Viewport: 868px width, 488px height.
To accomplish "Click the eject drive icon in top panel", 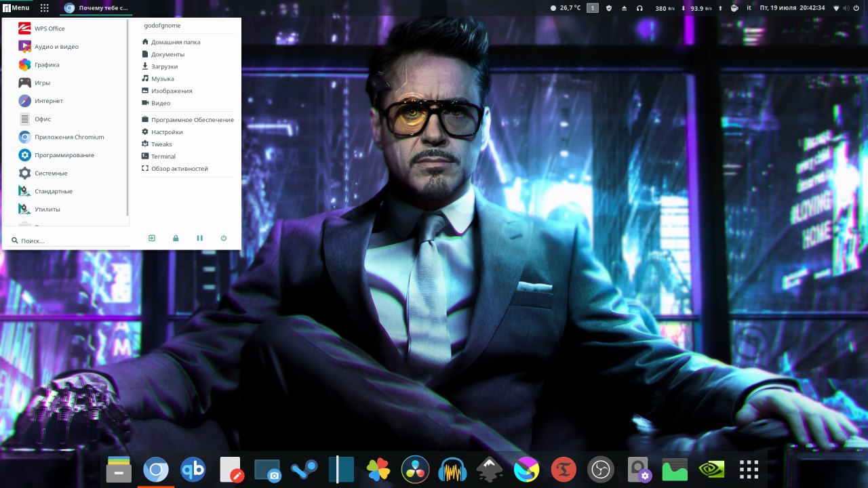I will tap(624, 7).
